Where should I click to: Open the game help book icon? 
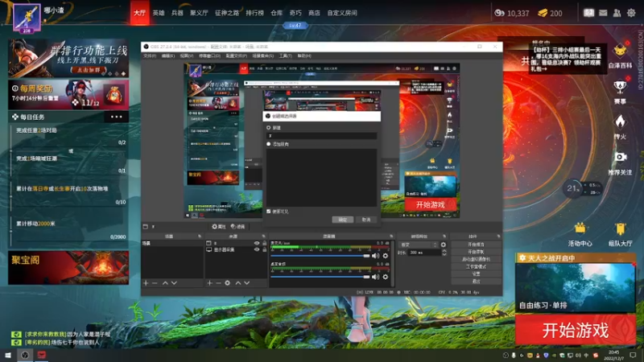589,13
